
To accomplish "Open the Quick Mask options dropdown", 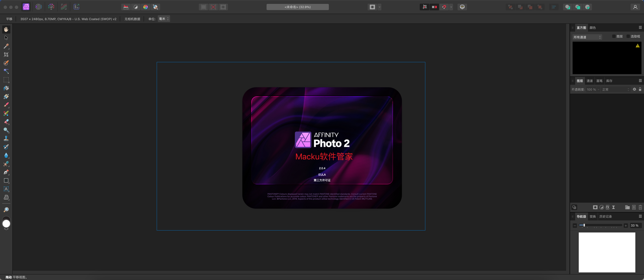I will click(380, 7).
